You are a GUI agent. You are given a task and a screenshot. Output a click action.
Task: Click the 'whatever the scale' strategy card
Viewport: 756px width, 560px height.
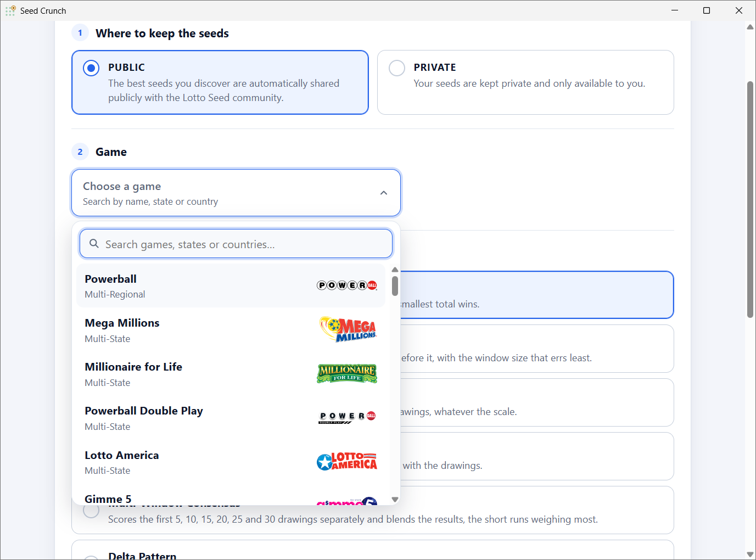click(x=537, y=402)
